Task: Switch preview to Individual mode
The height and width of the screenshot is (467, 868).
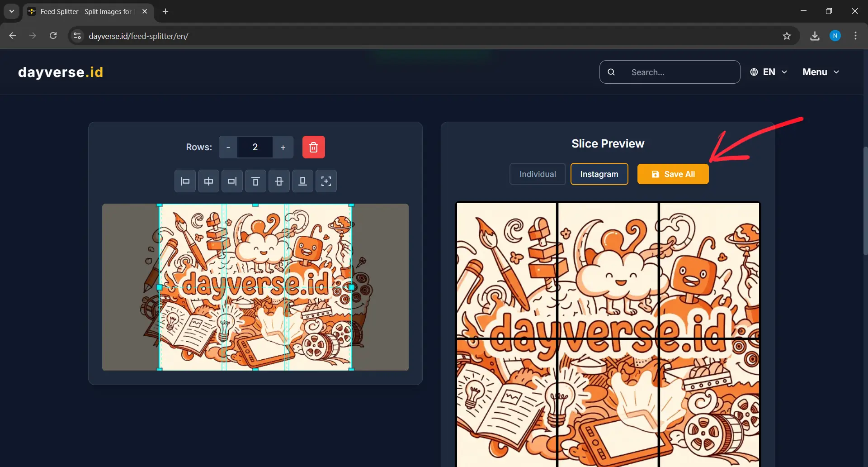Action: tap(537, 174)
